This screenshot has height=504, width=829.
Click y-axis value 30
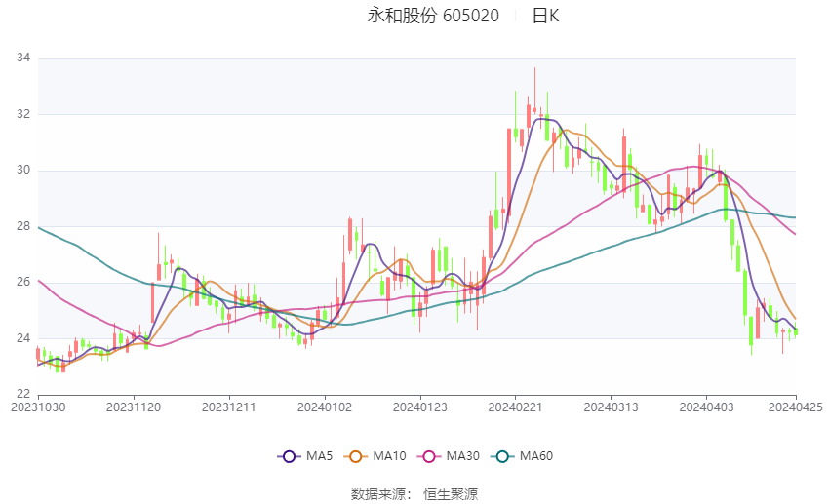click(23, 170)
